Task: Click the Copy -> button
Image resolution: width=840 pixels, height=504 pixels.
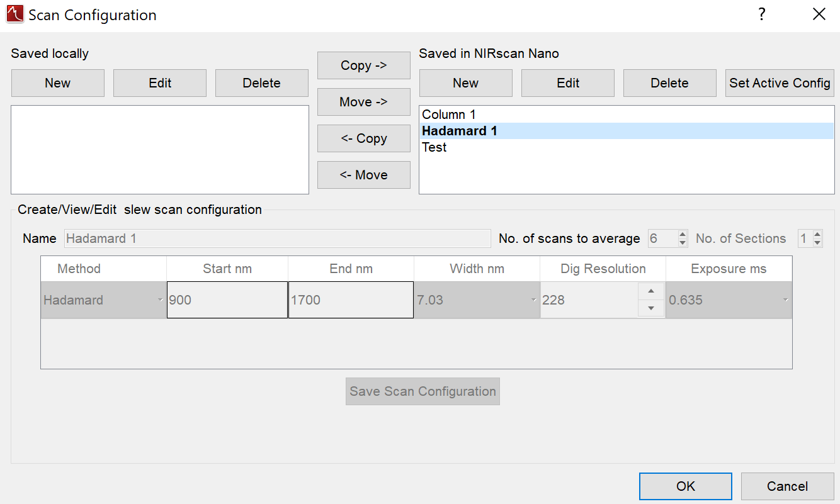Action: point(364,65)
